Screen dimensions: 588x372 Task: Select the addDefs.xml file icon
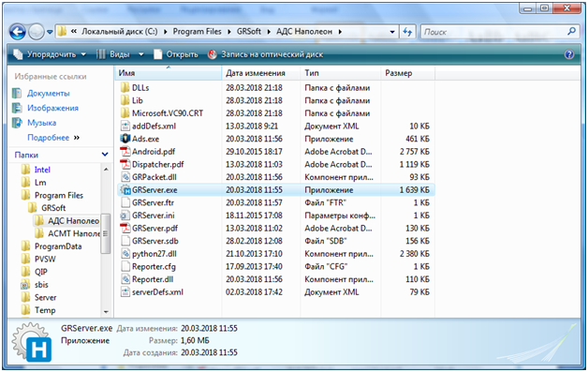(125, 126)
